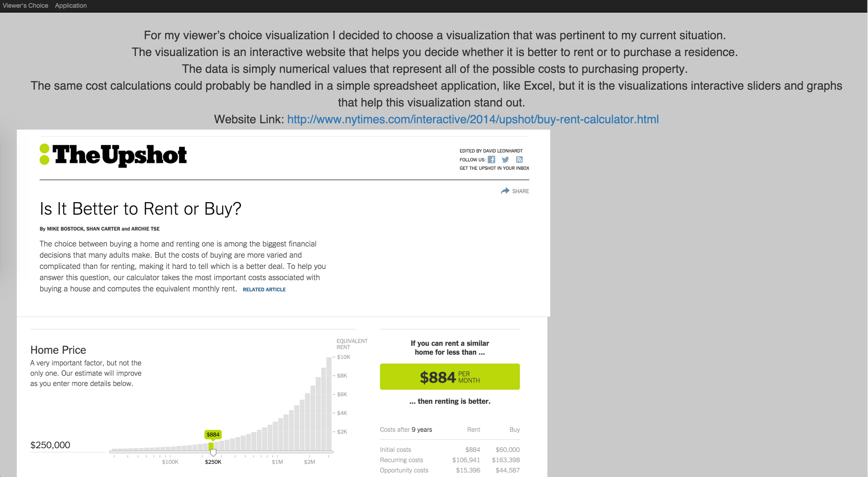Viewport: 868px width, 477px height.
Task: Click the share arrow icon
Action: click(x=505, y=191)
